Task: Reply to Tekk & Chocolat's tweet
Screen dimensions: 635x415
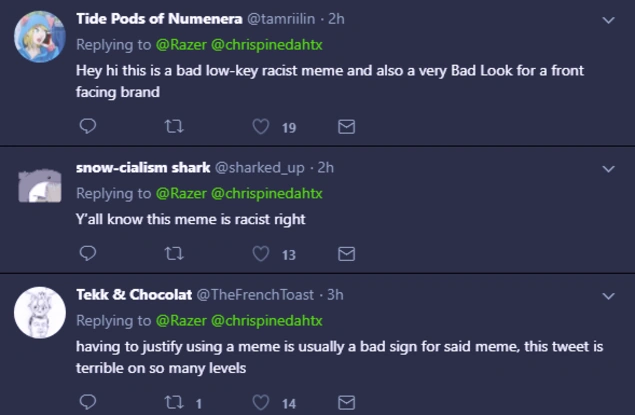Action: (x=87, y=402)
